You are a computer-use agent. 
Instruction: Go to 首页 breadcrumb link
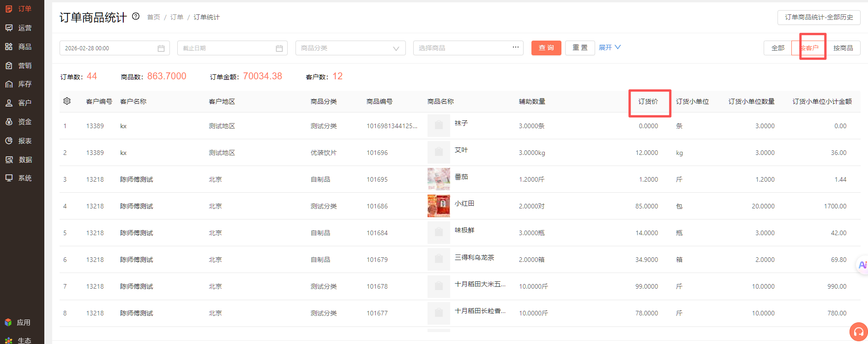(x=153, y=17)
